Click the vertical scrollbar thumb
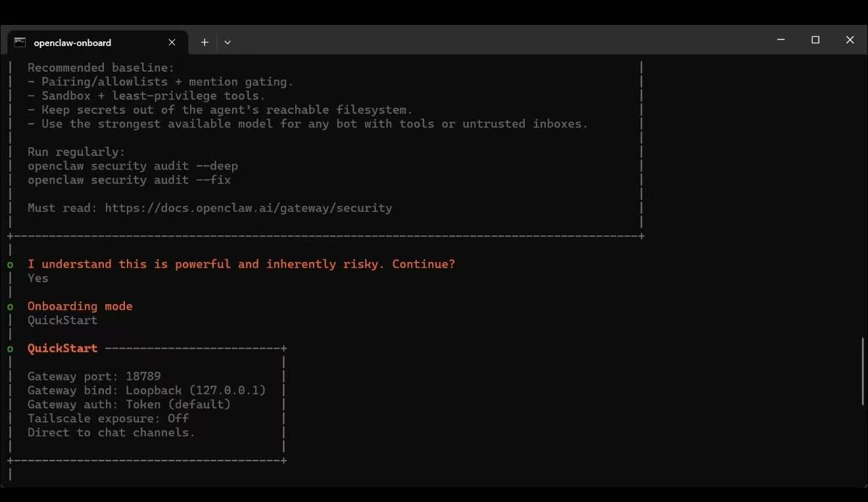 (863, 371)
